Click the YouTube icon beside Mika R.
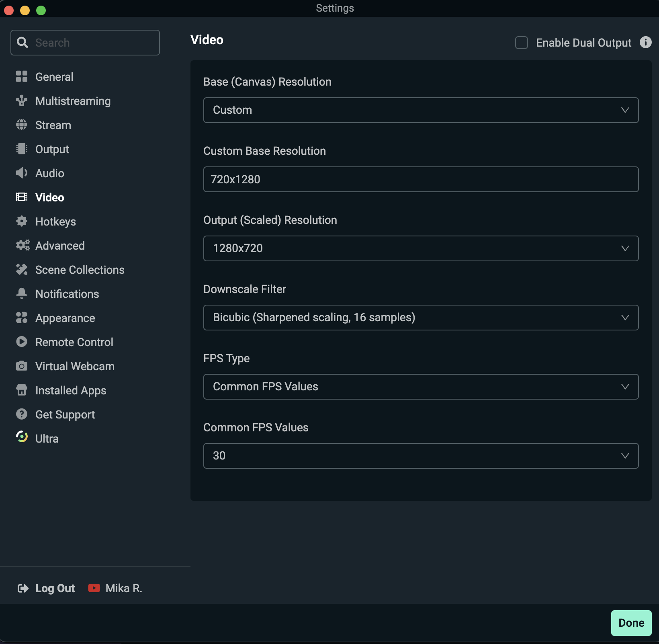 [x=94, y=588]
